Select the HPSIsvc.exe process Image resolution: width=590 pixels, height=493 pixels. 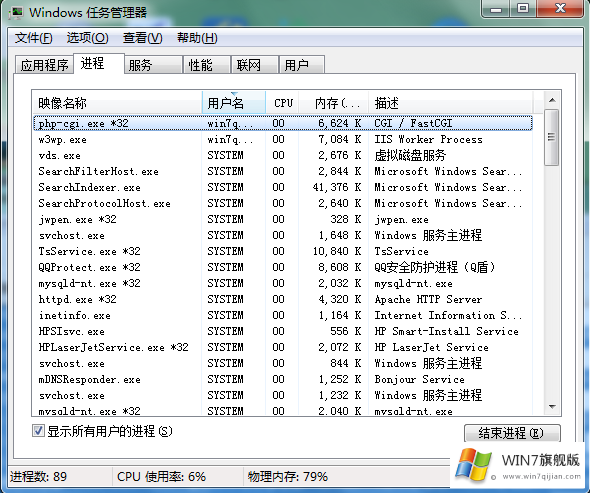pos(283,332)
